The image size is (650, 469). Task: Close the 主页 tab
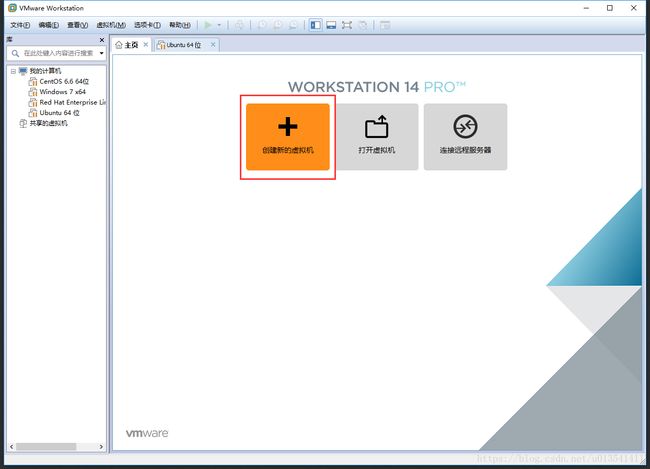tap(146, 44)
